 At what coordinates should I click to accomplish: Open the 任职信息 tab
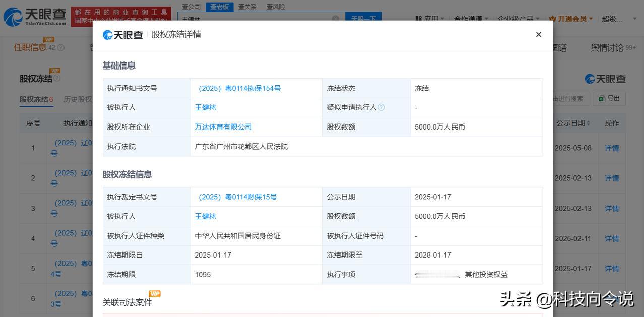[x=30, y=47]
